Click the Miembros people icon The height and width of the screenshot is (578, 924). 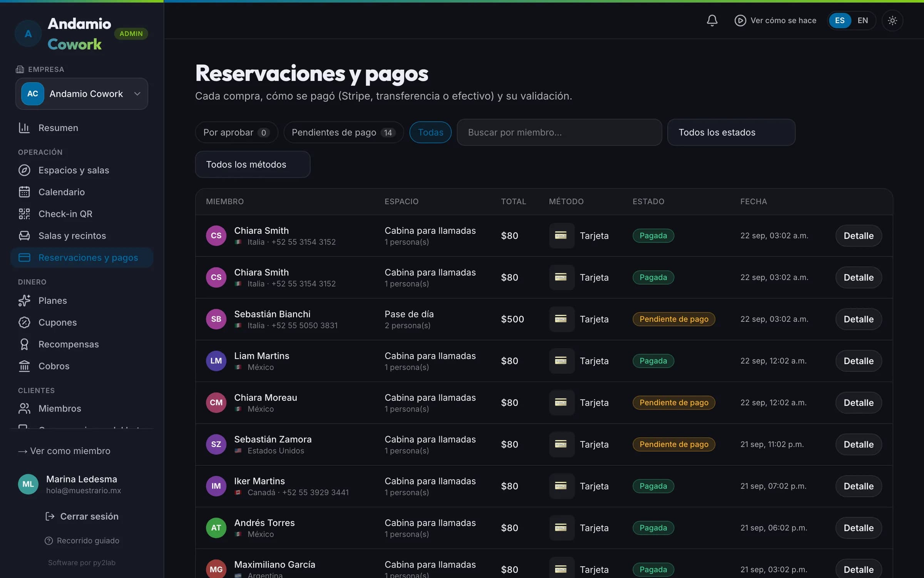tap(24, 408)
